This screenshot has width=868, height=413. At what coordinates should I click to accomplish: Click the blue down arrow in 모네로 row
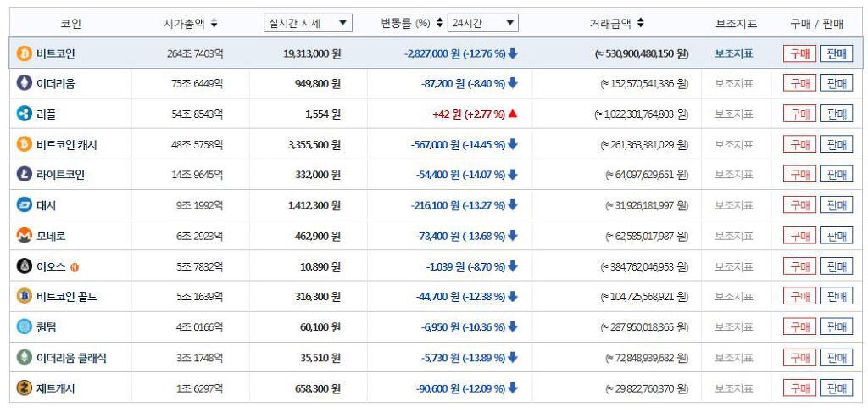(513, 236)
